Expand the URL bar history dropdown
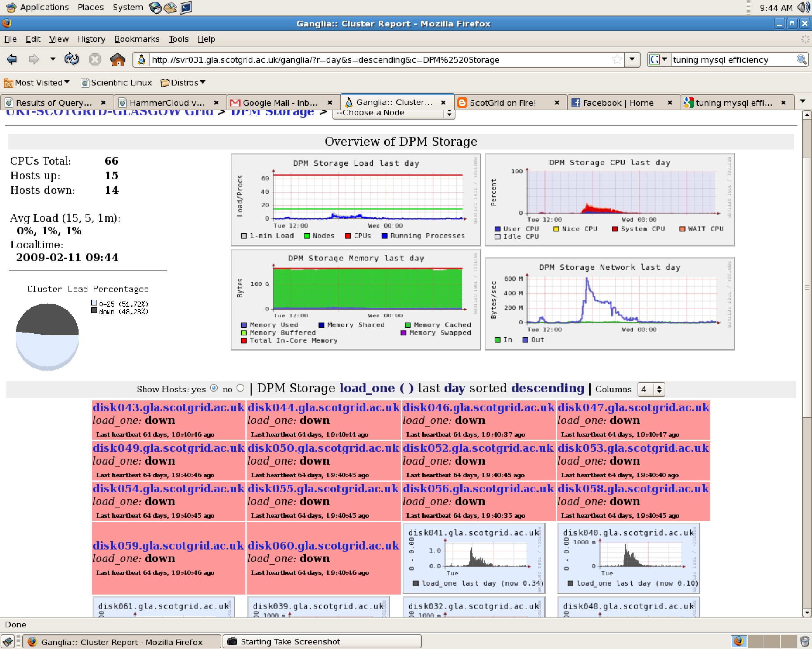This screenshot has height=649, width=812. [x=632, y=59]
